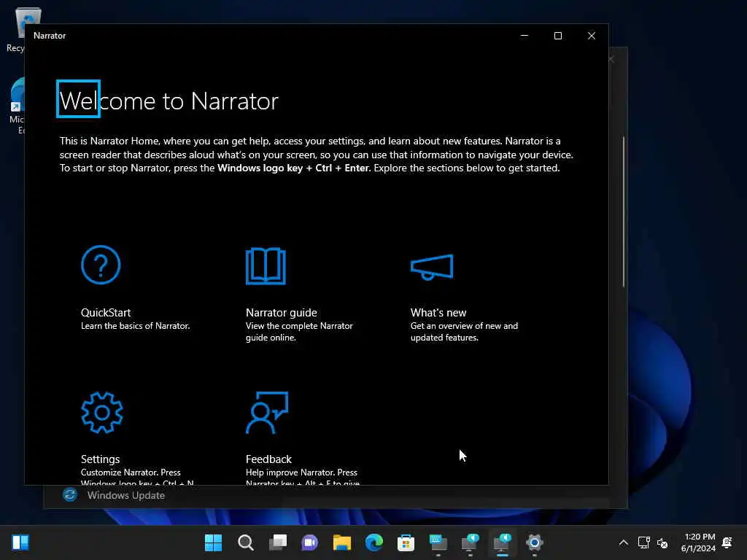This screenshot has height=560, width=747.
Task: Click Windows Update in the background window
Action: [125, 495]
